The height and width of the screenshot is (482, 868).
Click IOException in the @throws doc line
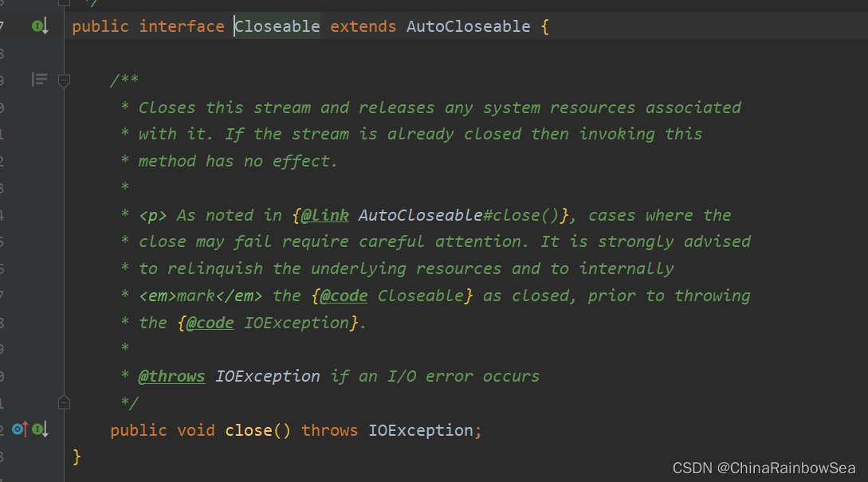[x=267, y=376]
